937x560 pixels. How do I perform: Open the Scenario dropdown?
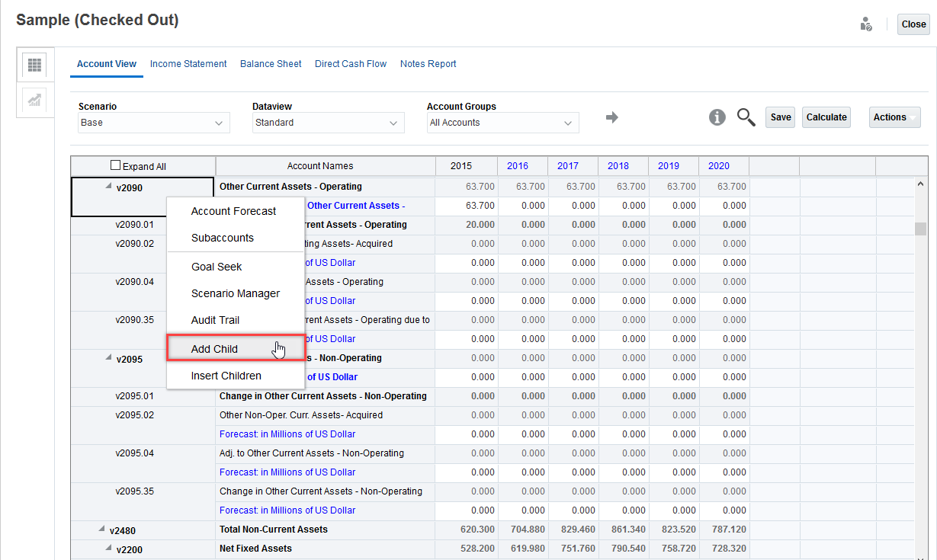pos(154,123)
